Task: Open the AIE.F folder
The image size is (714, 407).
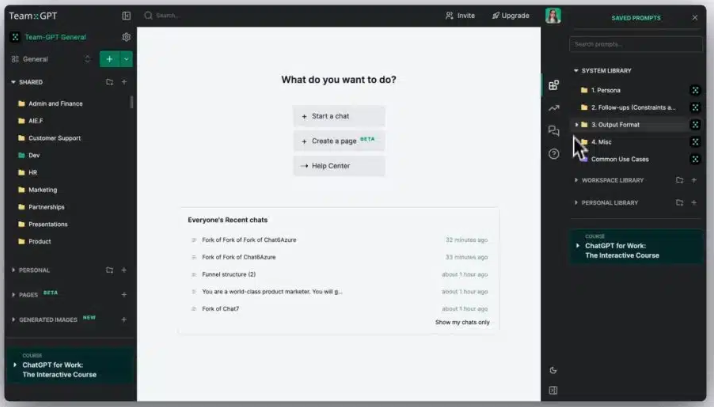Action: [x=31, y=121]
